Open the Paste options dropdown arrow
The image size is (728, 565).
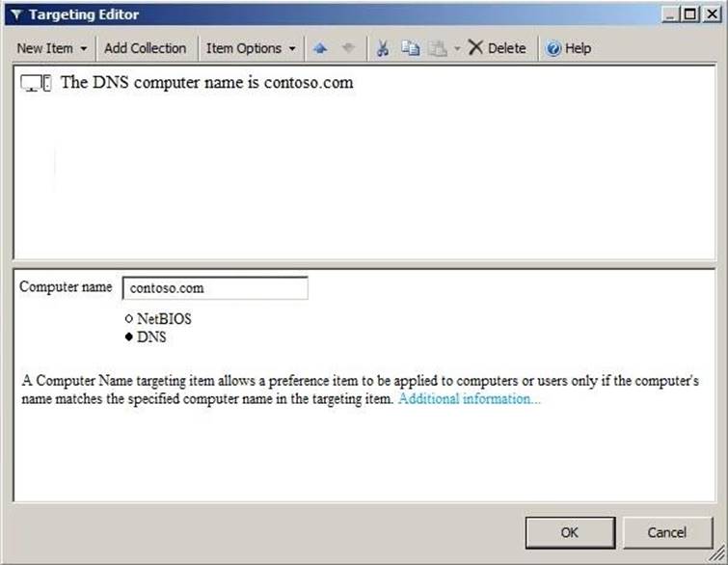[457, 48]
